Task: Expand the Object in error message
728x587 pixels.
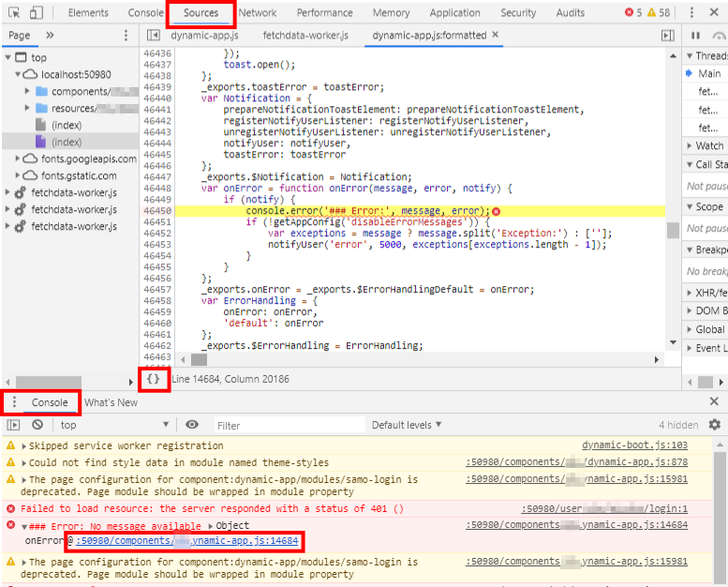Action: click(211, 526)
